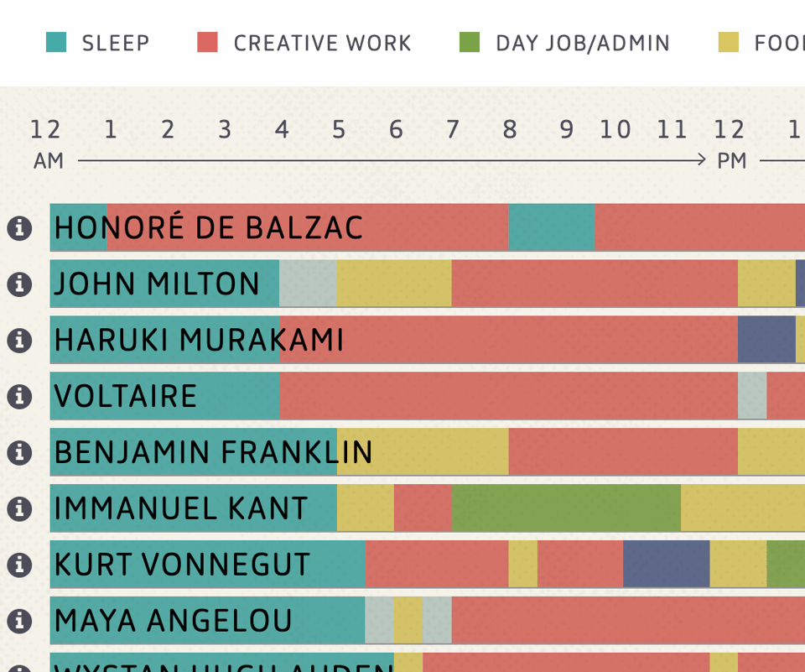The image size is (805, 672).
Task: Open Maya Angelou info icon
Action: (19, 621)
